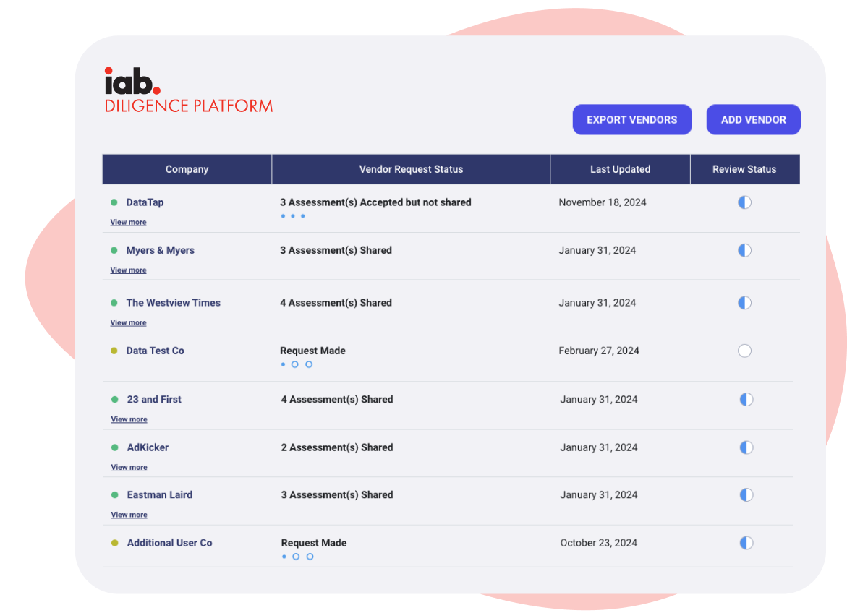The height and width of the screenshot is (613, 868).
Task: Click the progress dots under Additional User Co's request
Action: point(297,557)
